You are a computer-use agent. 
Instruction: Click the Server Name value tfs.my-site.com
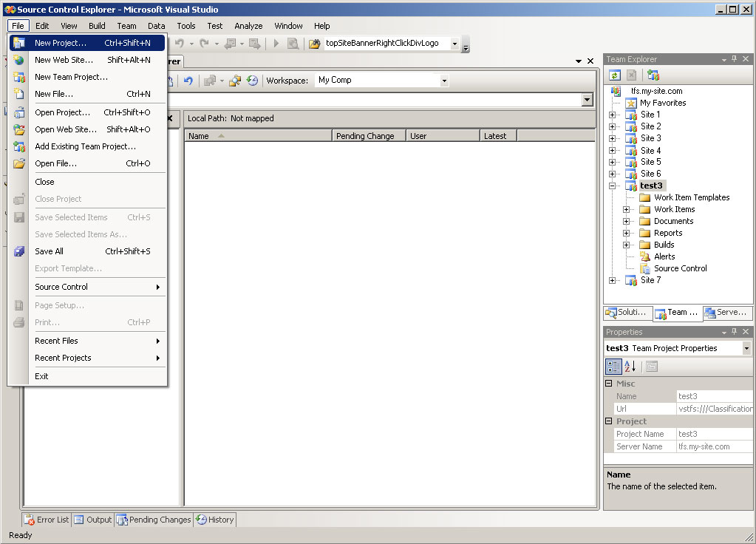tap(715, 446)
